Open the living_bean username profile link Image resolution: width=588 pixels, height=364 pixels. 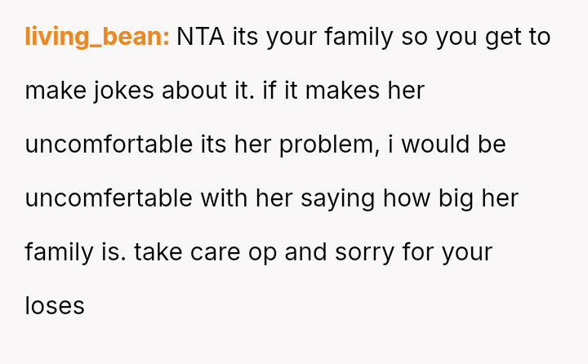pos(97,37)
